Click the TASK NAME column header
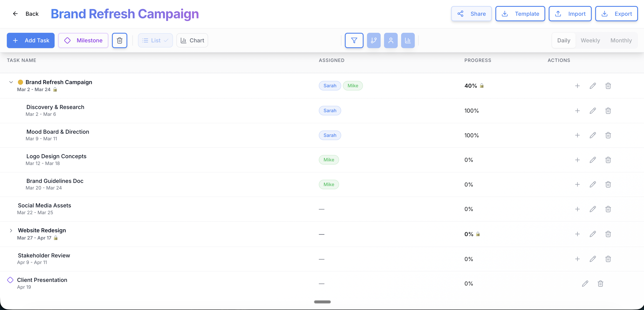The height and width of the screenshot is (310, 644). (x=22, y=60)
